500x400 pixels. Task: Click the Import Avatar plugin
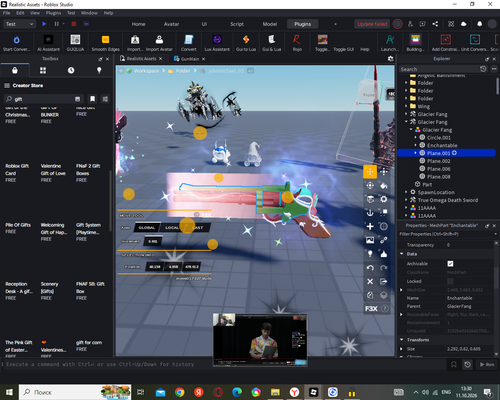point(159,43)
